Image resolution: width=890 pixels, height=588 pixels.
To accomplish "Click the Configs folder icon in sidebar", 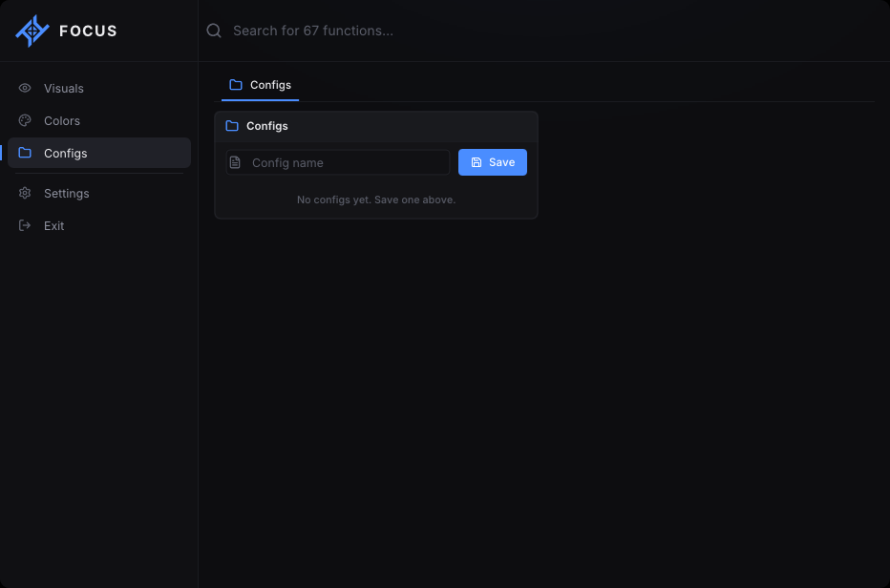I will pyautogui.click(x=25, y=153).
